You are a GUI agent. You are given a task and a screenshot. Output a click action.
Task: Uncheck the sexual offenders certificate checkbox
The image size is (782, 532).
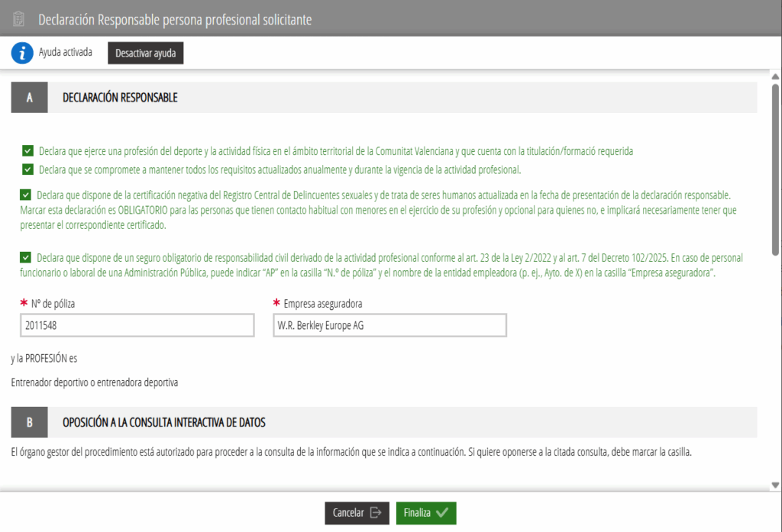[25, 195]
